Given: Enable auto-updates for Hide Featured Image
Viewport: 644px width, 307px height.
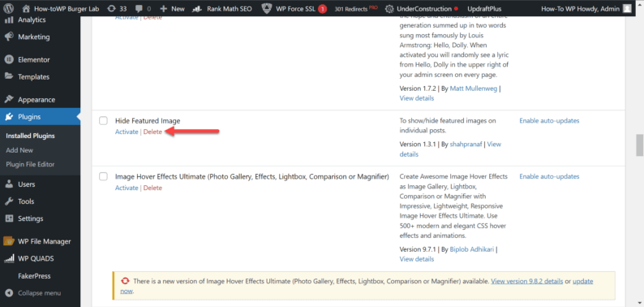Looking at the screenshot, I should 549,120.
